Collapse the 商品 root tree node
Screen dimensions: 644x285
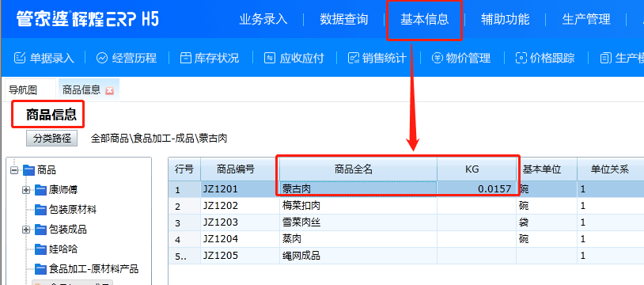tap(15, 170)
